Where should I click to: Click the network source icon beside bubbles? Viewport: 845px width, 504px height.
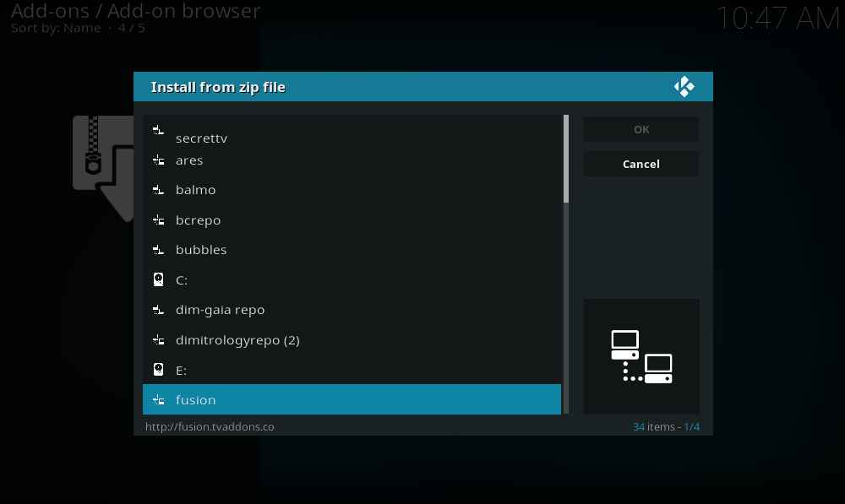(158, 249)
